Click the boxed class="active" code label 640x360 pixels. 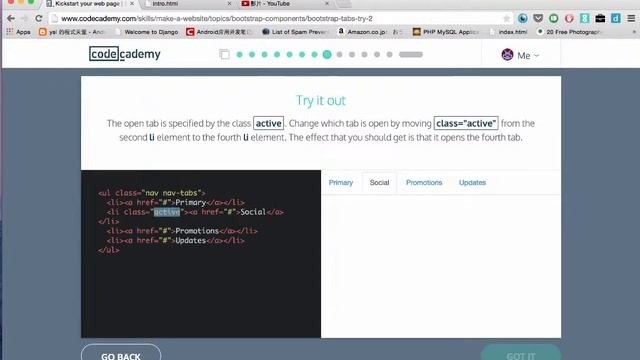[x=466, y=123]
